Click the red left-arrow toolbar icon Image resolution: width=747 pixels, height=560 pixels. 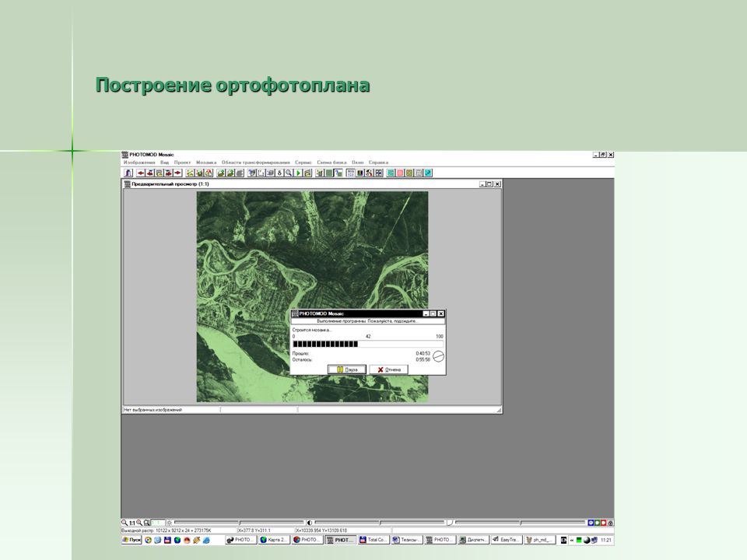point(141,173)
